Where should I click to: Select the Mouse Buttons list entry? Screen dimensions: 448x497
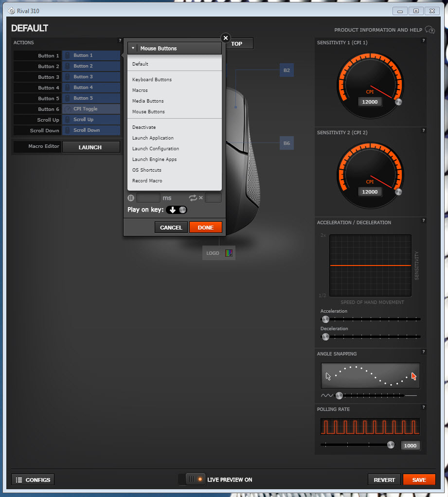[174, 112]
